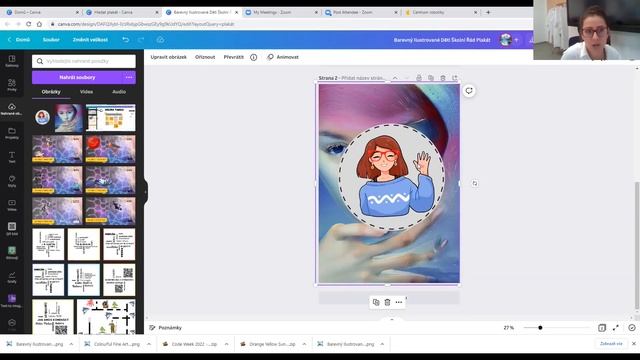This screenshot has height=360, width=640.
Task: Click Oříznout to crop the image
Action: coord(205,57)
